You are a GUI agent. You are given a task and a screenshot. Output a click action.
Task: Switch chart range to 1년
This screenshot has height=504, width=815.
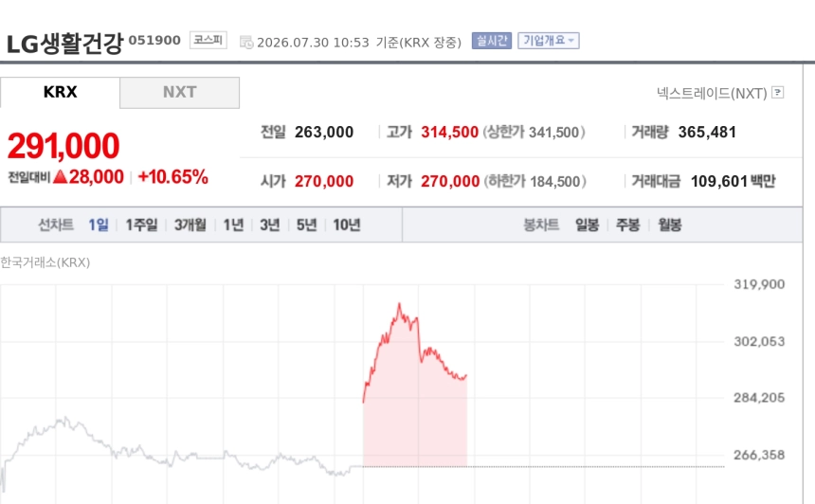pyautogui.click(x=233, y=225)
